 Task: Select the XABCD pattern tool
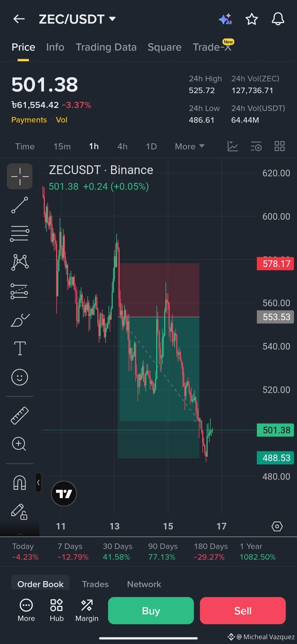(20, 262)
